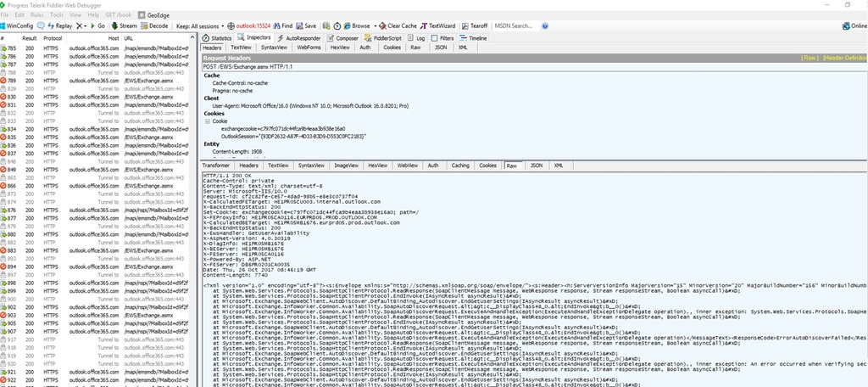Open the Tools menu

point(57,15)
